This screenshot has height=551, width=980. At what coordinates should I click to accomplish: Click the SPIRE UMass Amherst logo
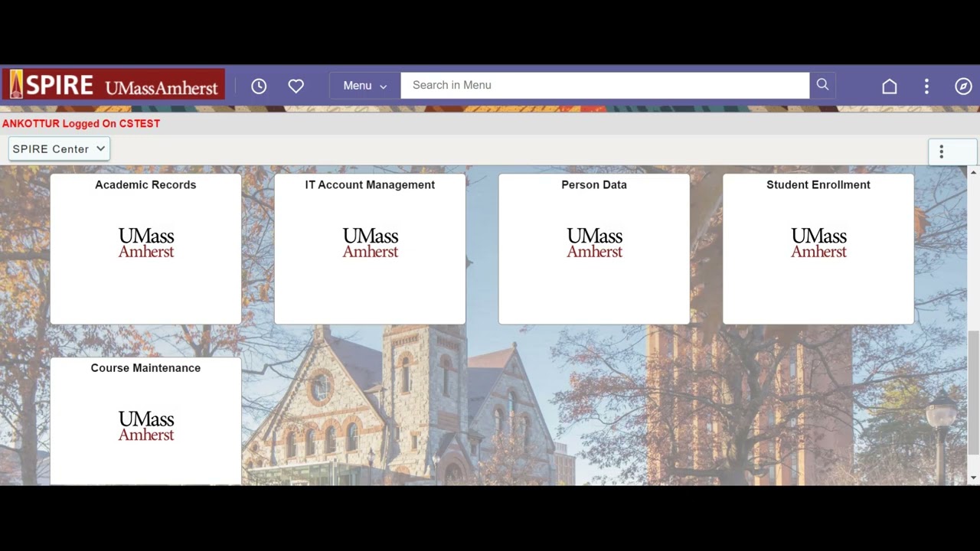pyautogui.click(x=113, y=85)
